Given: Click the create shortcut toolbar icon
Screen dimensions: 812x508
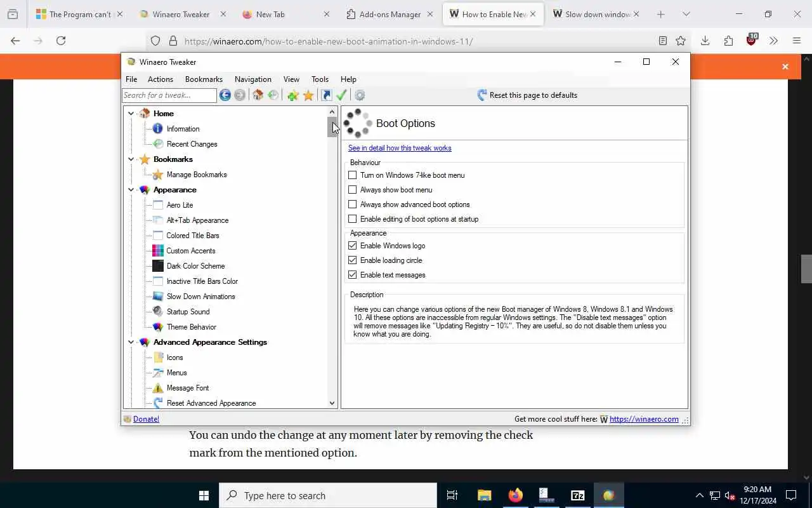Looking at the screenshot, I should pyautogui.click(x=326, y=95).
